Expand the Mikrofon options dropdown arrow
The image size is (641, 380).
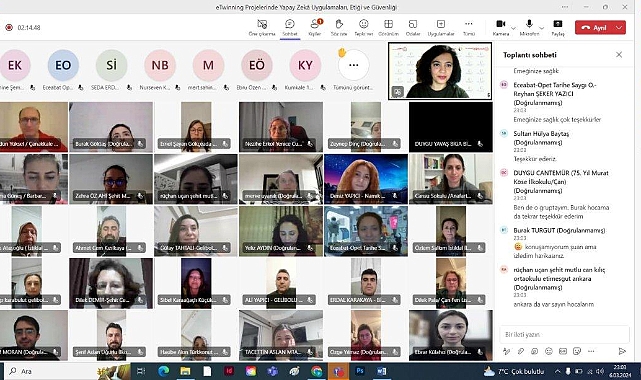point(542,28)
